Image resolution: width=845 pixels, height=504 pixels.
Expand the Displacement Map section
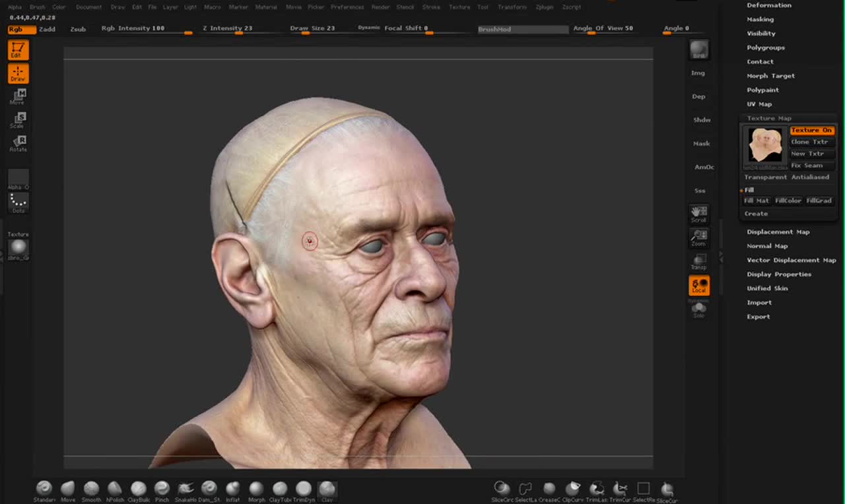(778, 232)
